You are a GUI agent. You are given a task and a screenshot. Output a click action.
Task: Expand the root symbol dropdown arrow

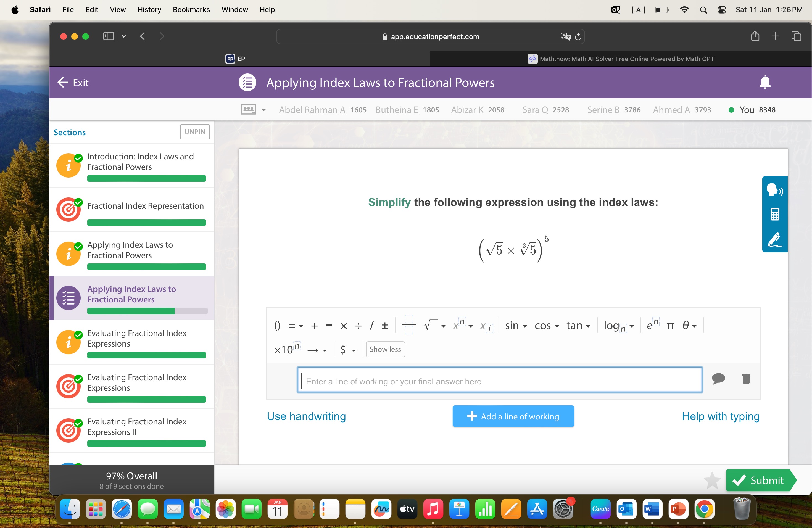coord(443,326)
